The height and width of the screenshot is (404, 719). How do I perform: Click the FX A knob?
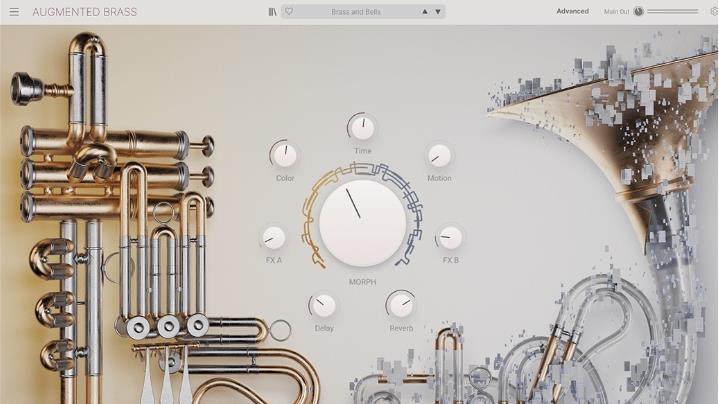(274, 238)
